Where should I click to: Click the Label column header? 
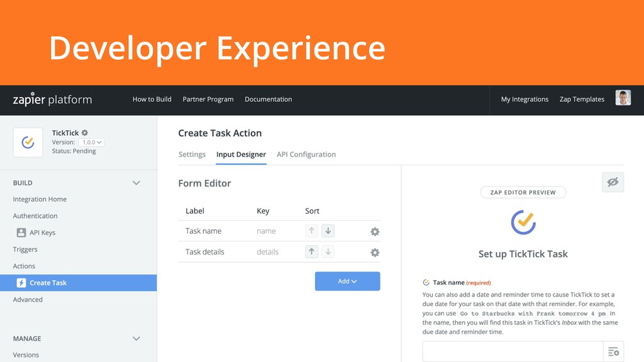(x=195, y=211)
